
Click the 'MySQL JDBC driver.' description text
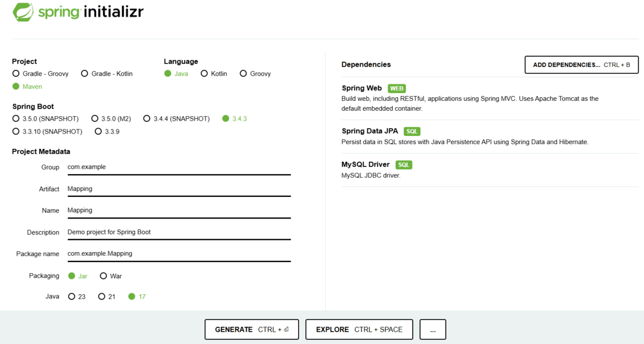point(371,175)
